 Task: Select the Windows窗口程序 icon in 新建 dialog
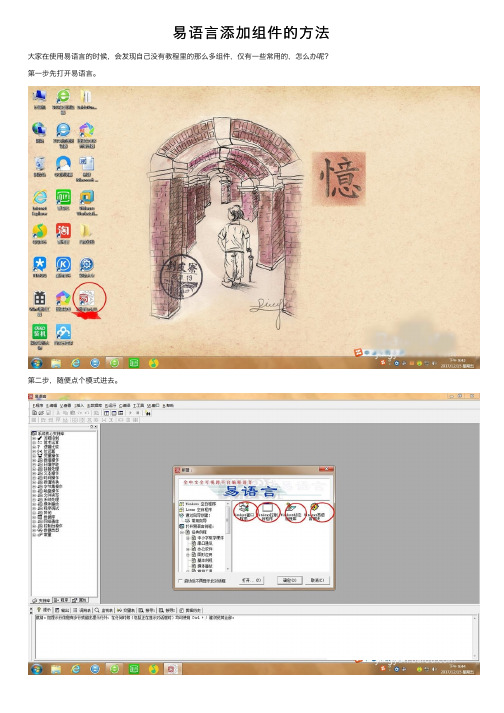(243, 512)
